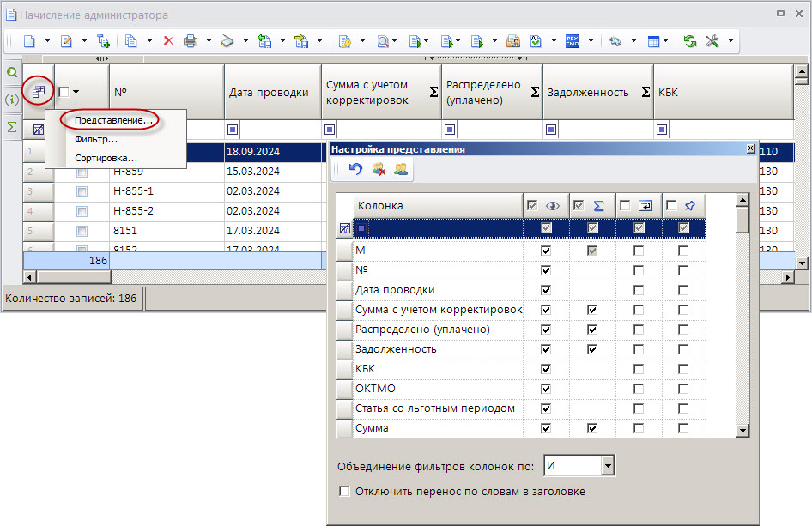Click the edit document pencil icon
This screenshot has height=526, width=812.
coord(66,41)
